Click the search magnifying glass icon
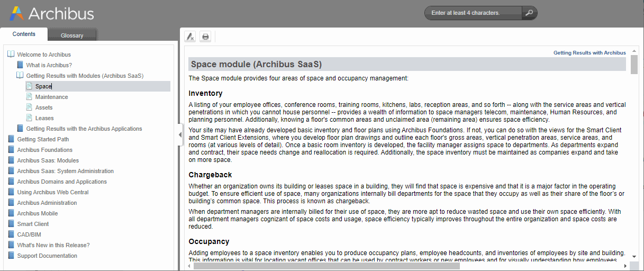This screenshot has width=644, height=271. click(529, 13)
